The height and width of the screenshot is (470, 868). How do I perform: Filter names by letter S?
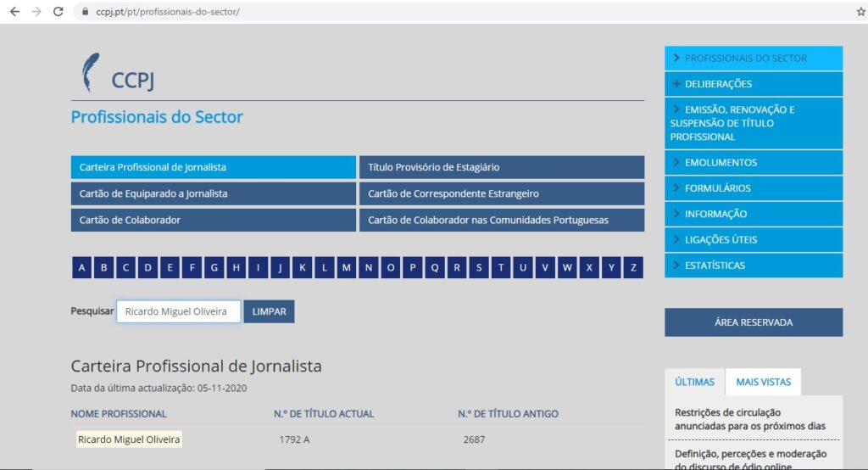(479, 268)
